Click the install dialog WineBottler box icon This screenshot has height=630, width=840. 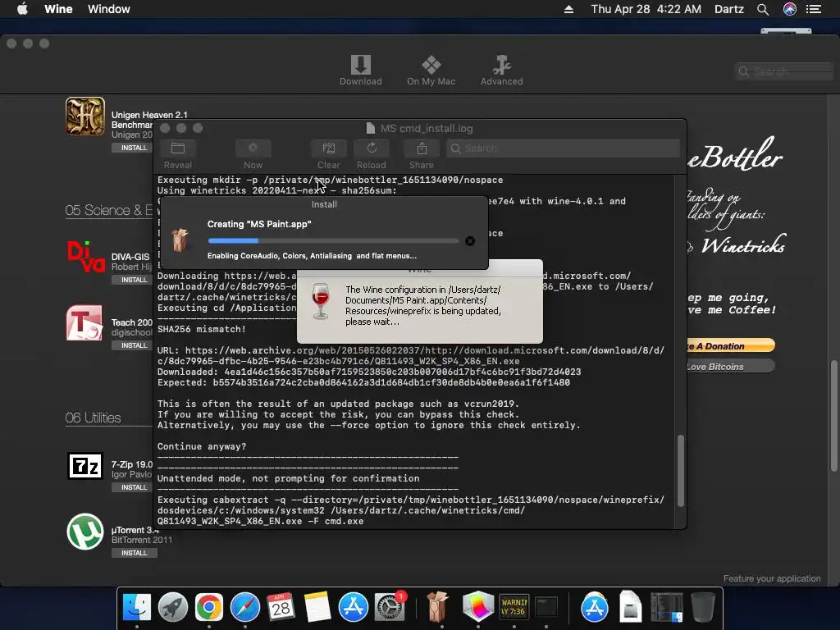click(x=180, y=240)
